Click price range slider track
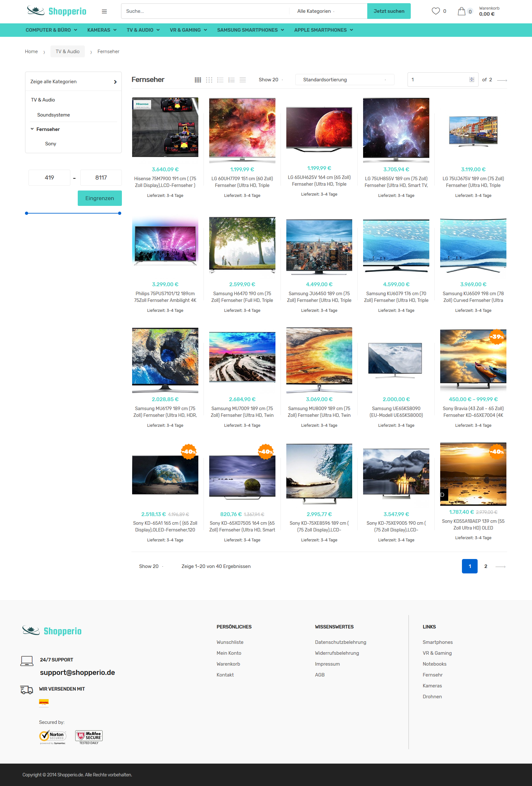This screenshot has width=532, height=786. [x=73, y=214]
